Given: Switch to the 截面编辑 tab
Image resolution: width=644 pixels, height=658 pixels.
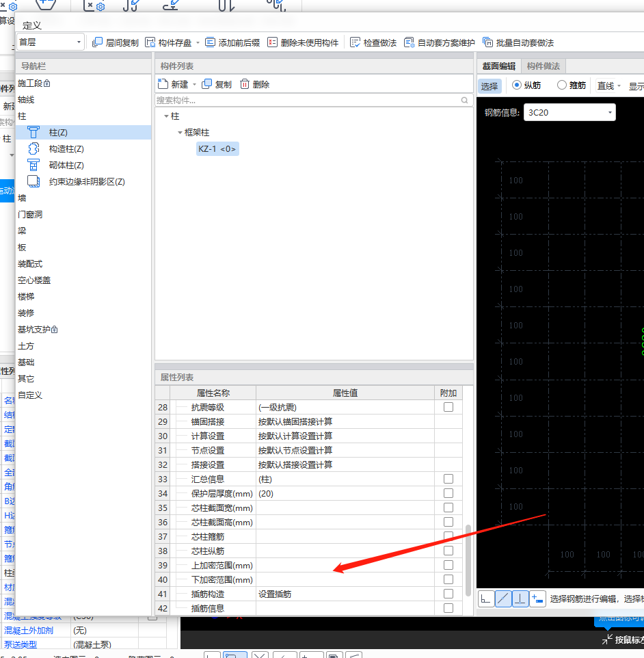Looking at the screenshot, I should point(499,66).
